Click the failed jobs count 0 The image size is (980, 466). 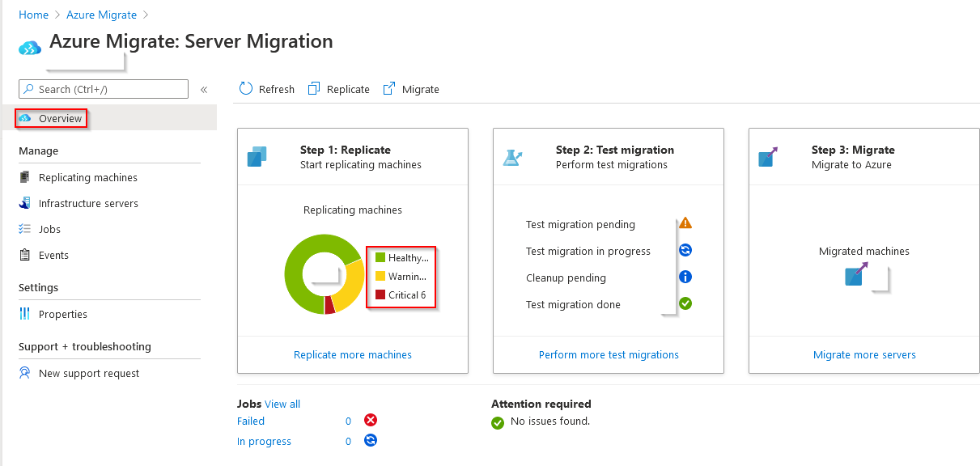click(348, 421)
